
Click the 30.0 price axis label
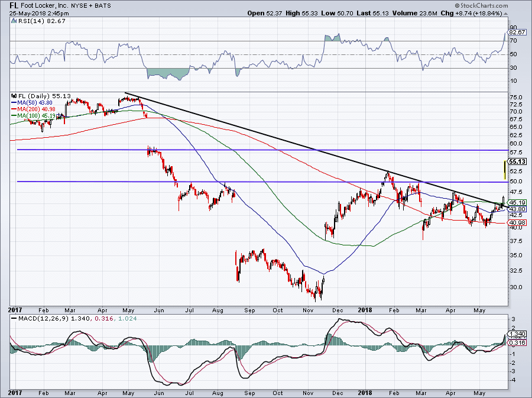point(516,287)
